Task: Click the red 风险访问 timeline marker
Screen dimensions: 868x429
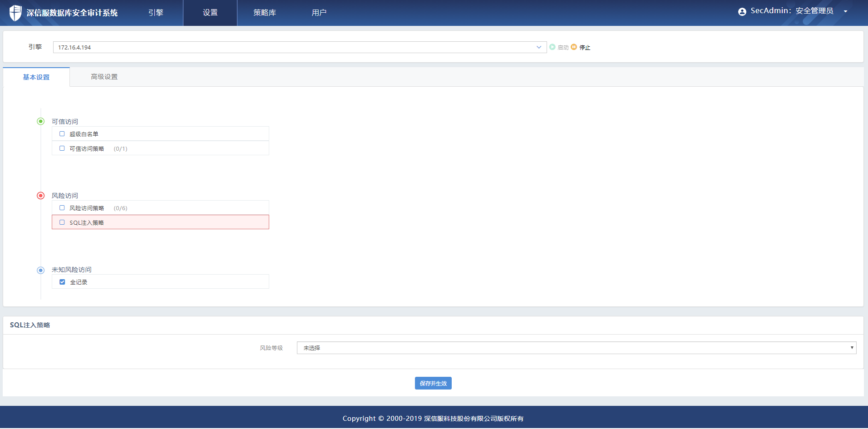Action: pyautogui.click(x=41, y=196)
